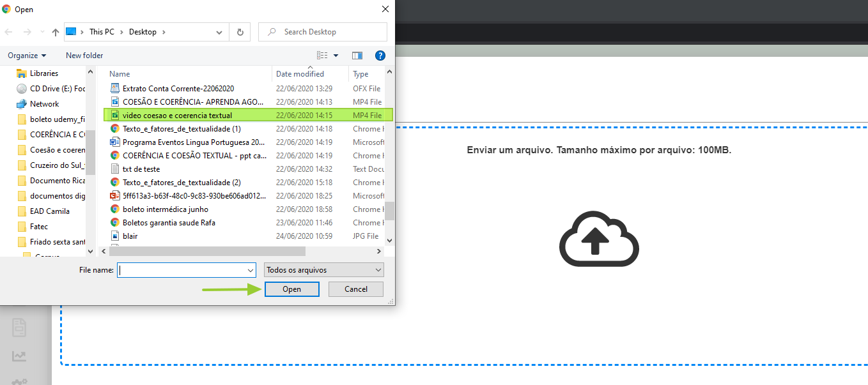Click the Search Desktop box
The width and height of the screenshot is (868, 385).
coord(323,32)
